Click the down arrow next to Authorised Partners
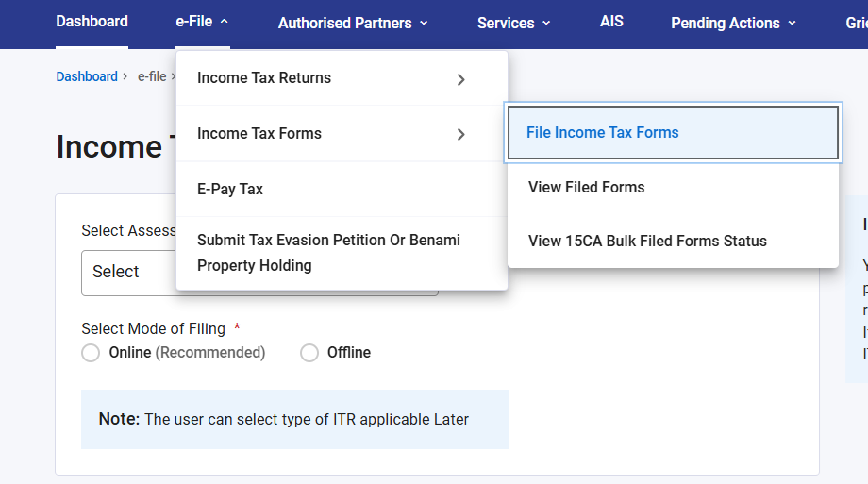Image resolution: width=868 pixels, height=484 pixels. pos(424,23)
